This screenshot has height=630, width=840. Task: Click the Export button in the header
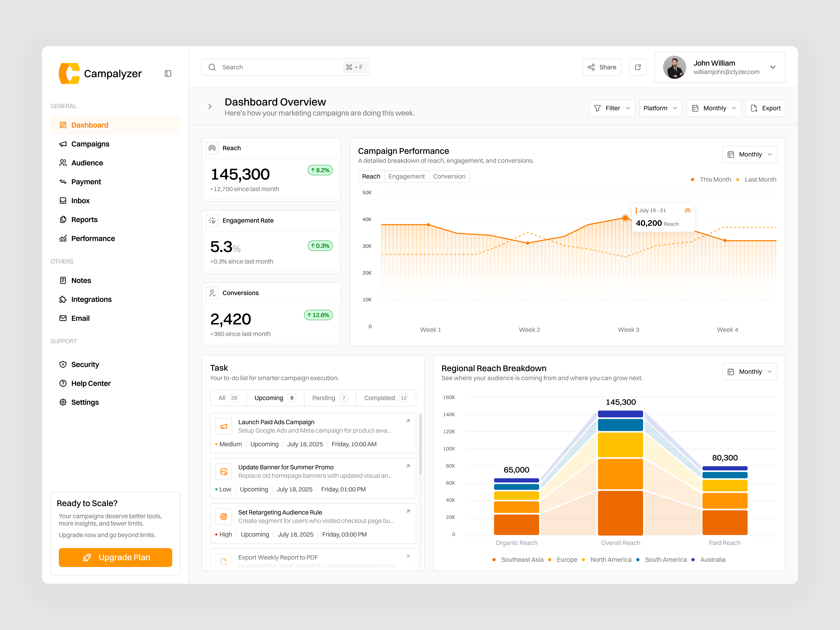tap(765, 108)
